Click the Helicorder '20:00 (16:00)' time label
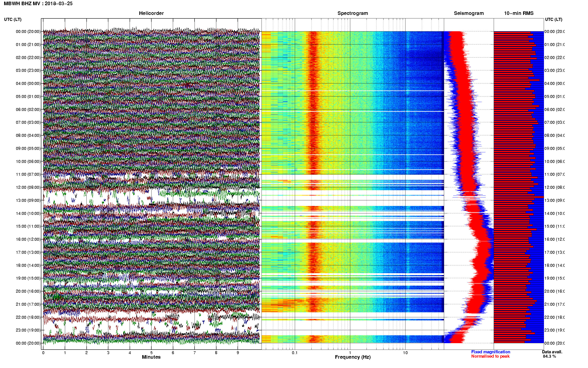 [x=28, y=291]
